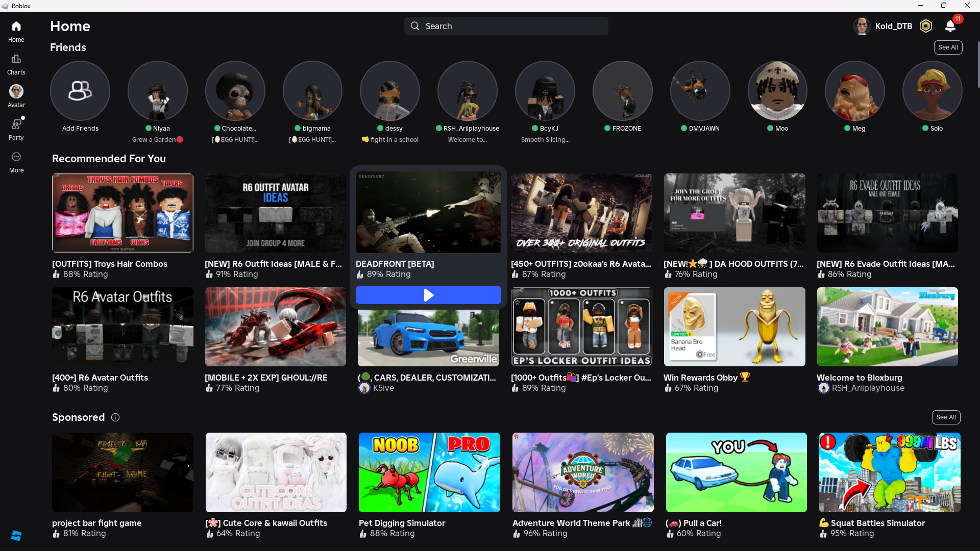Viewport: 980px width, 551px height.
Task: Play DEADFRONT [BETA] with the blue button
Action: point(428,295)
